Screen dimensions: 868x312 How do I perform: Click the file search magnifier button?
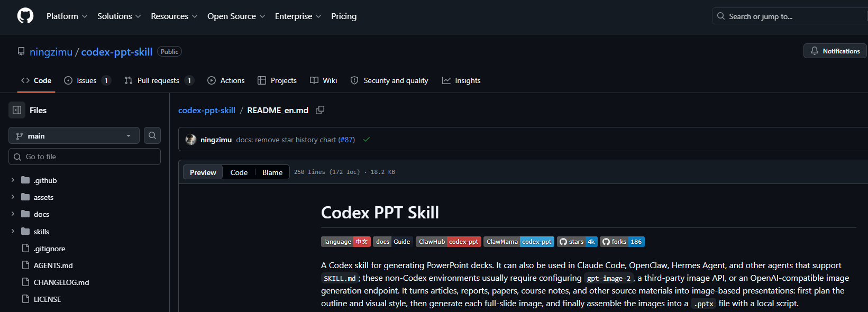[152, 136]
